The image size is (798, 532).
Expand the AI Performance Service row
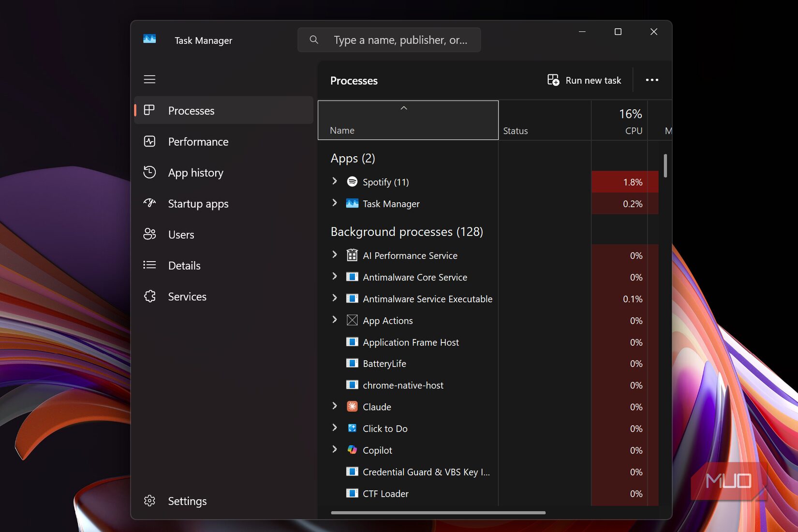[x=334, y=254]
